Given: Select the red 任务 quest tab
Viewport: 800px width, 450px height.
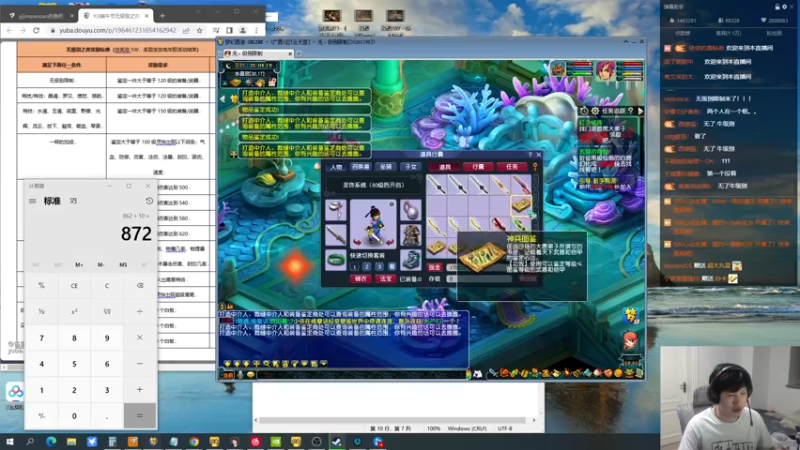Looking at the screenshot, I should tap(512, 167).
